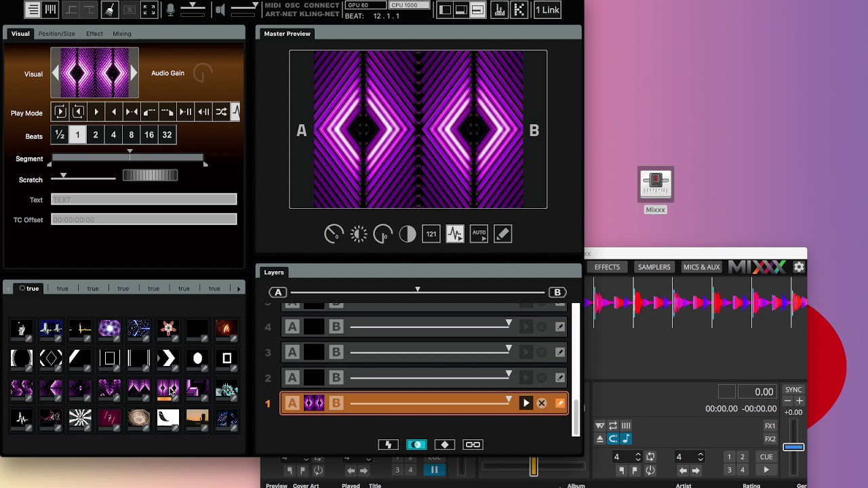Viewport: 868px width, 488px height.
Task: Open Mixxx EFFECTS section
Action: pos(607,267)
